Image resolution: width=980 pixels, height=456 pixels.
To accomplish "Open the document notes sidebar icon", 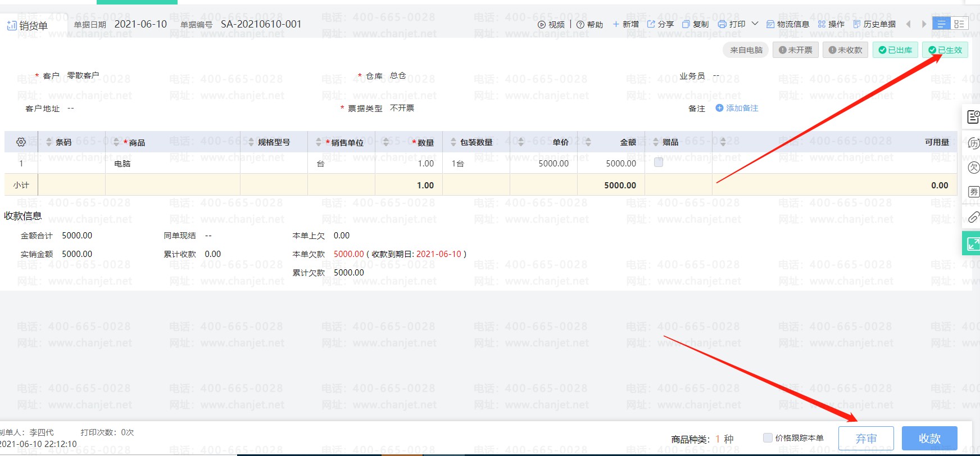I will 973,117.
